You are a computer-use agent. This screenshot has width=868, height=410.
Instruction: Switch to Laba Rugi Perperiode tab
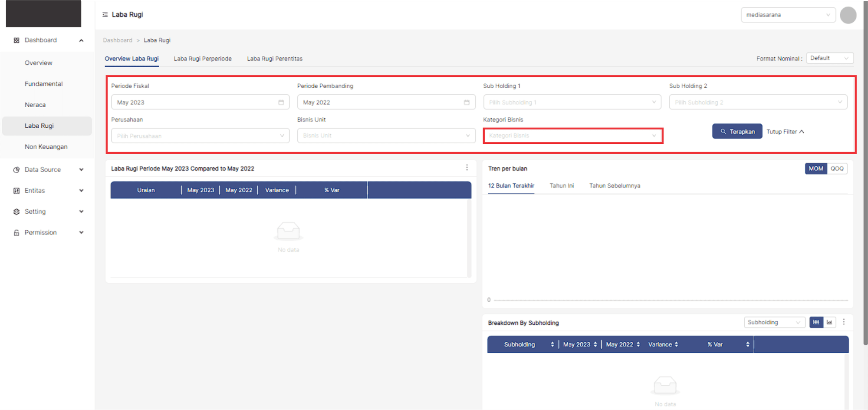(x=203, y=59)
